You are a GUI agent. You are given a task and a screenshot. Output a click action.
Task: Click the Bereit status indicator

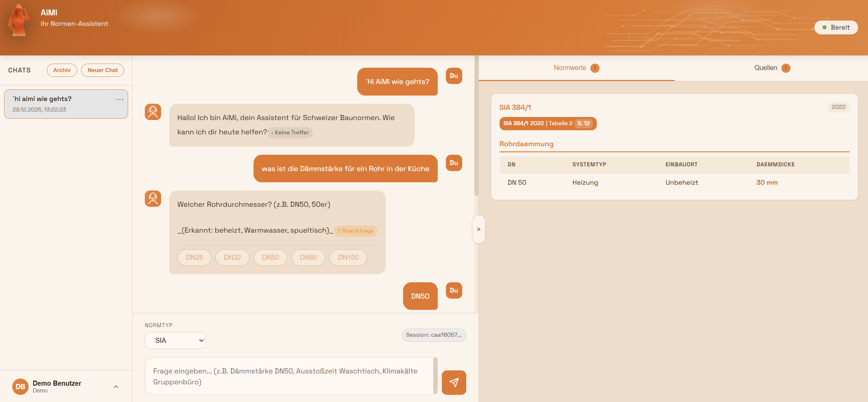point(836,28)
